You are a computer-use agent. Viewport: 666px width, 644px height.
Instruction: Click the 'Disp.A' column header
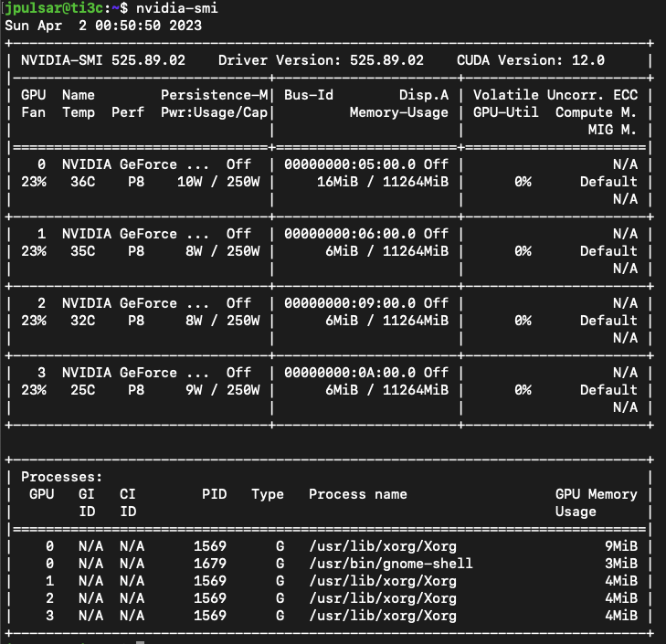point(424,95)
